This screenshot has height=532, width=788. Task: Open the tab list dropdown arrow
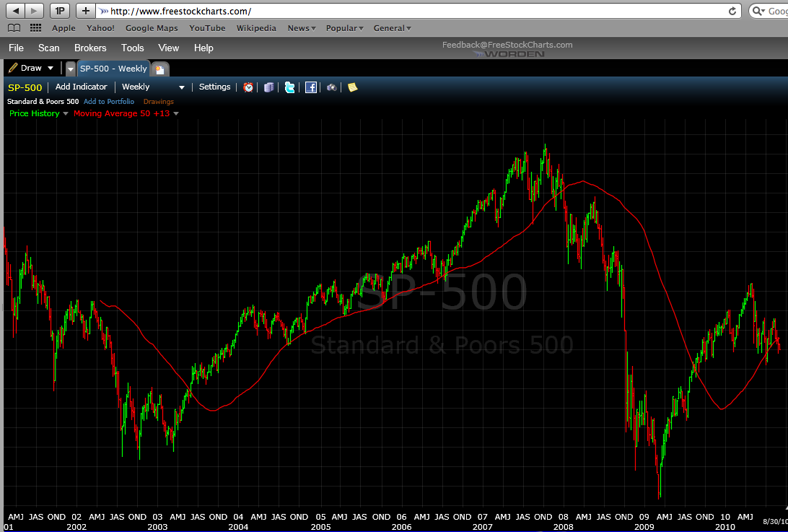point(71,69)
